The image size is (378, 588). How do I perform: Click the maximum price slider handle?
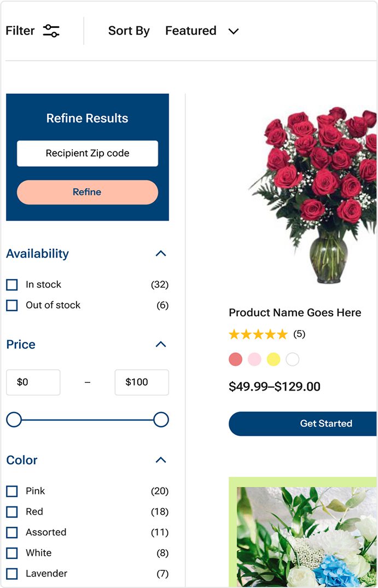pos(161,420)
